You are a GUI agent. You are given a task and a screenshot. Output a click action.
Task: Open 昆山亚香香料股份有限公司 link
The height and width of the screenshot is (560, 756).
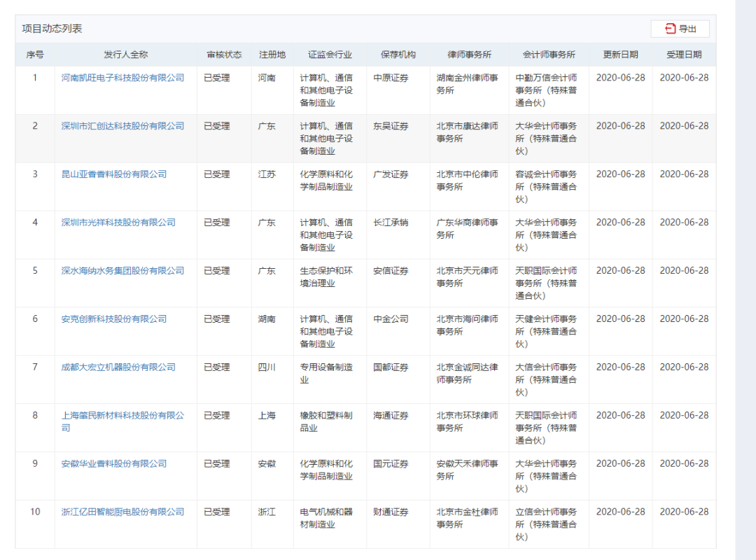click(114, 174)
